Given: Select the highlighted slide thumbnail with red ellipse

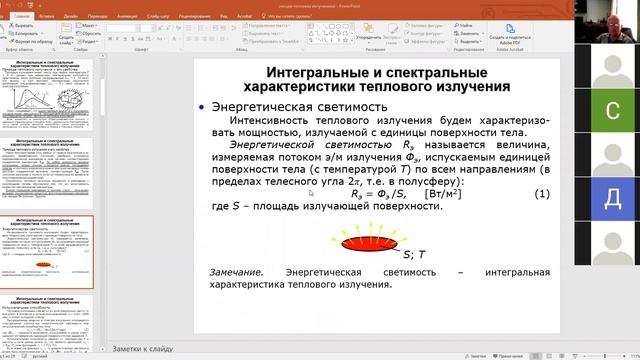Looking at the screenshot, I should pyautogui.click(x=47, y=252).
